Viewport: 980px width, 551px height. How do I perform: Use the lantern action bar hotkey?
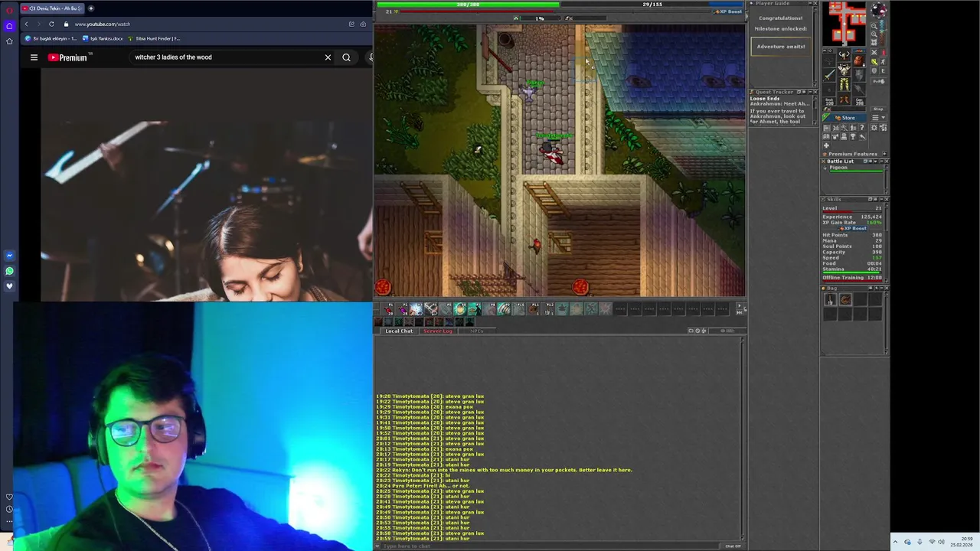460,309
